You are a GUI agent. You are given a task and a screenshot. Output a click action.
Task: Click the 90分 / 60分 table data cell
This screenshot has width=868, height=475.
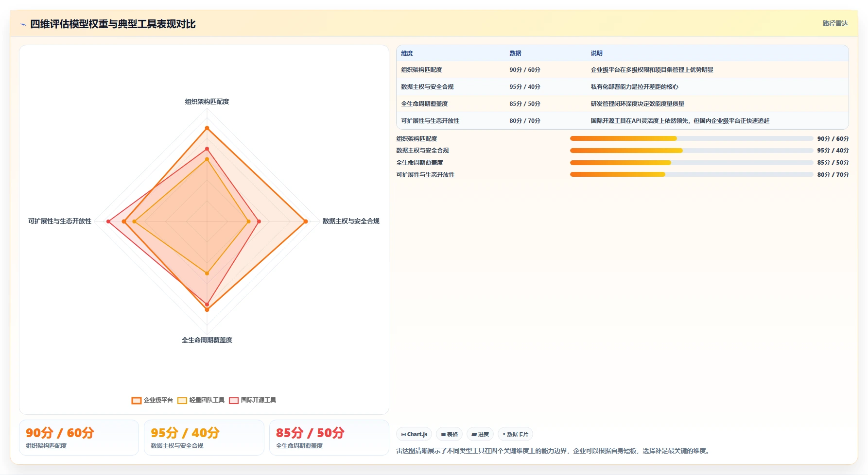(525, 70)
